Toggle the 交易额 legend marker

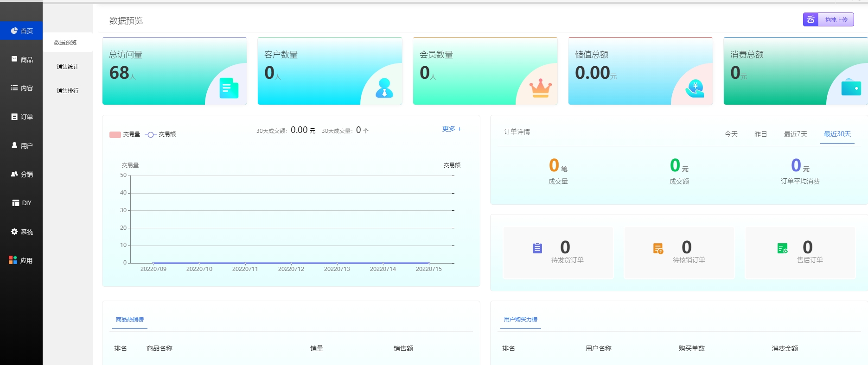[151, 134]
